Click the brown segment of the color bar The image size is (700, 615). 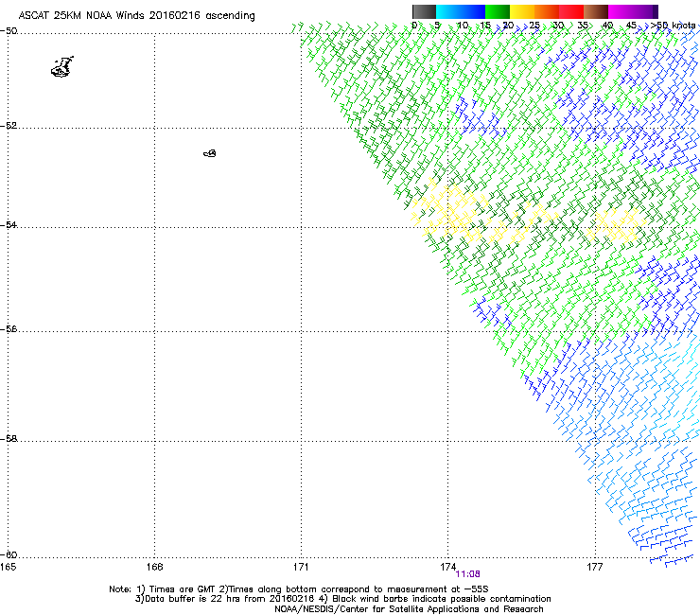[596, 11]
